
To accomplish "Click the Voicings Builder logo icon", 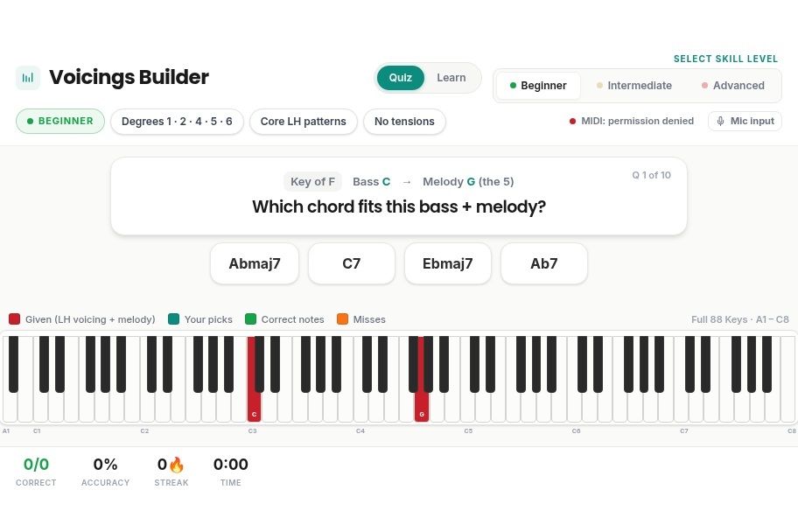I will tap(28, 78).
